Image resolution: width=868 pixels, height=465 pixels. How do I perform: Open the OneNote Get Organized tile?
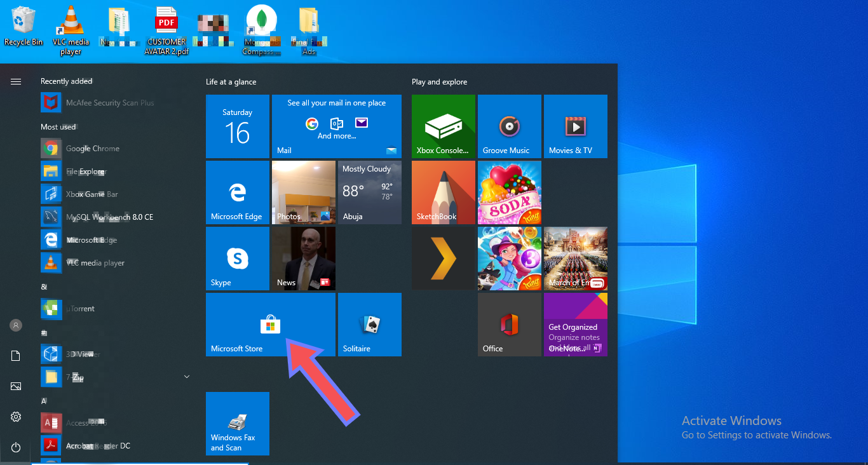(x=576, y=325)
